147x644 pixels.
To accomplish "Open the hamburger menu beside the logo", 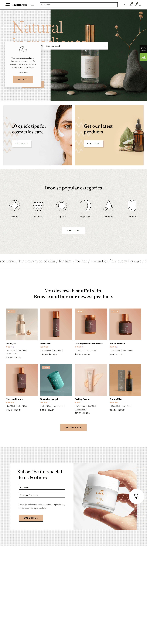I will [33, 5].
